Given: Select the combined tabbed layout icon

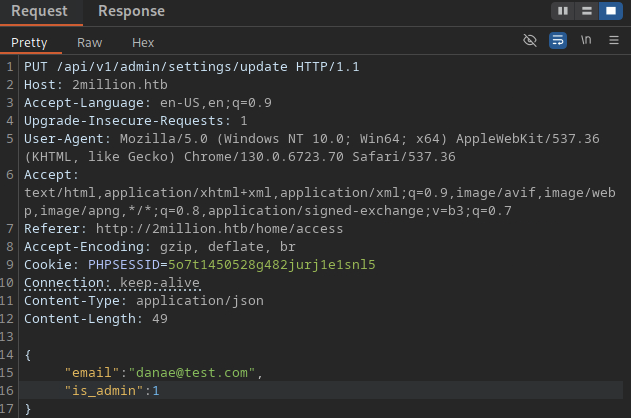Looking at the screenshot, I should [x=609, y=11].
